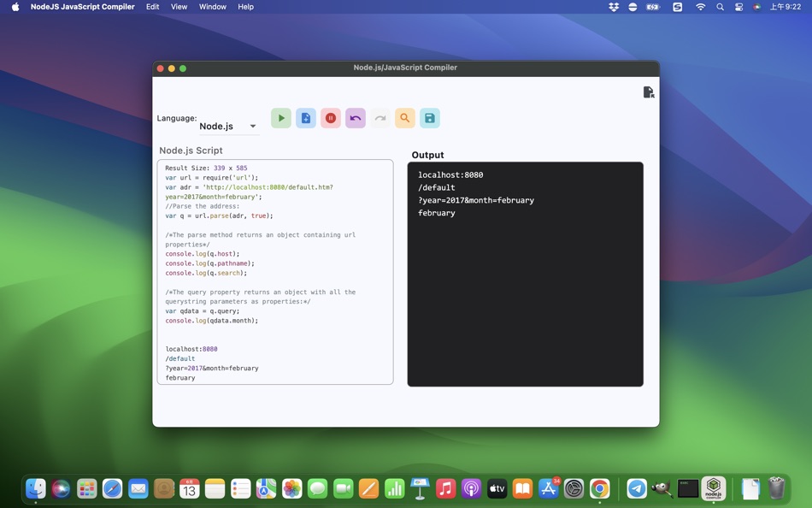Open the NodeJS JavaScript Compiler app menu
The height and width of the screenshot is (508, 812).
point(82,7)
